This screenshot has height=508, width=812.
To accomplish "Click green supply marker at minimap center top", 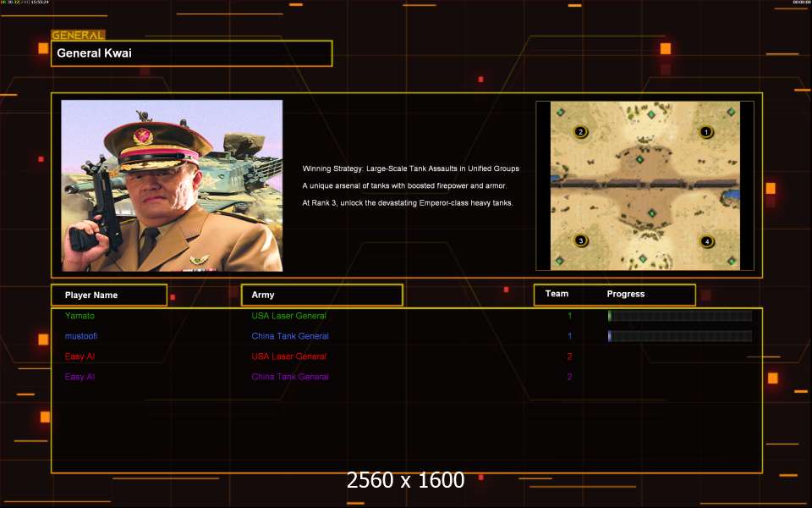I will (651, 114).
